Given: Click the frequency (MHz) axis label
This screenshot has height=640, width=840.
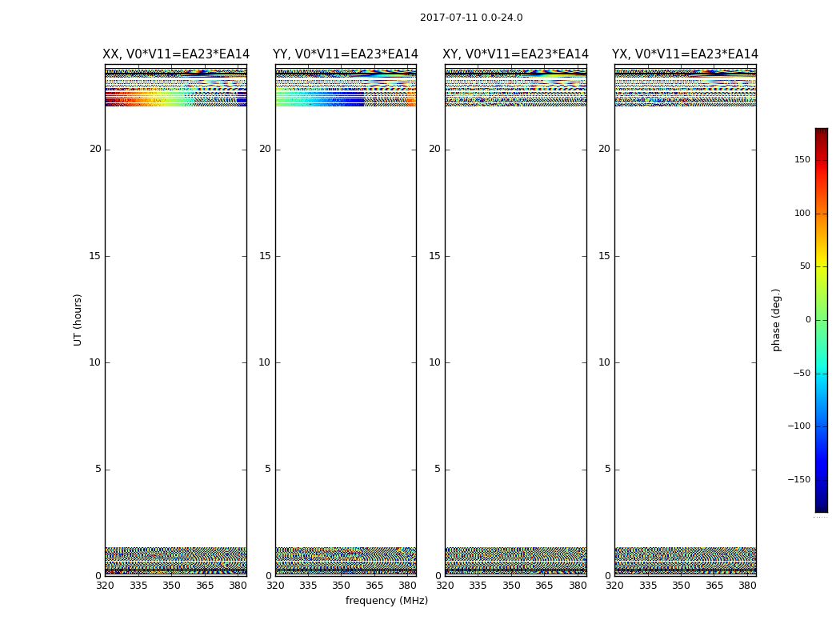Looking at the screenshot, I should click(386, 600).
